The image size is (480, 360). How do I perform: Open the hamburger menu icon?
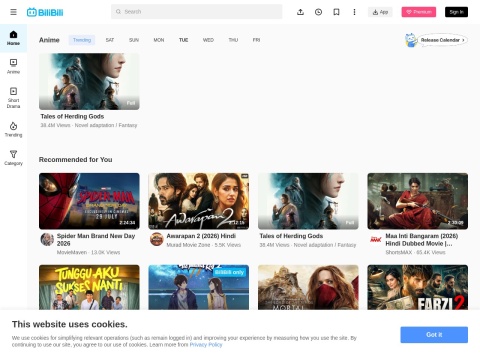[x=13, y=12]
